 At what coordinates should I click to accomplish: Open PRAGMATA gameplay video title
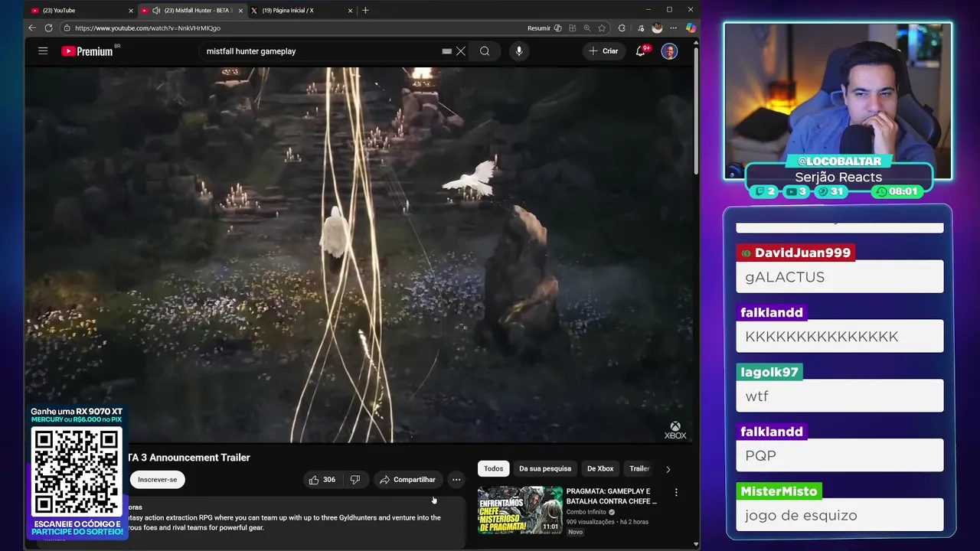612,496
